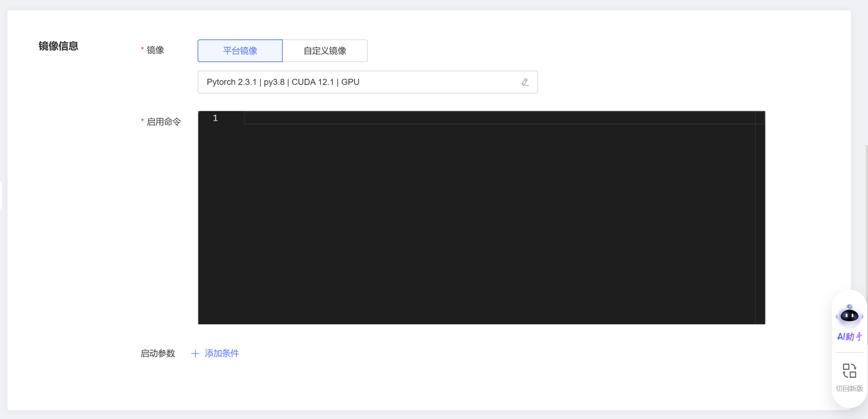Viewport: 868px width, 419px height.
Task: Click line number 1 in the editor gutter
Action: point(215,118)
